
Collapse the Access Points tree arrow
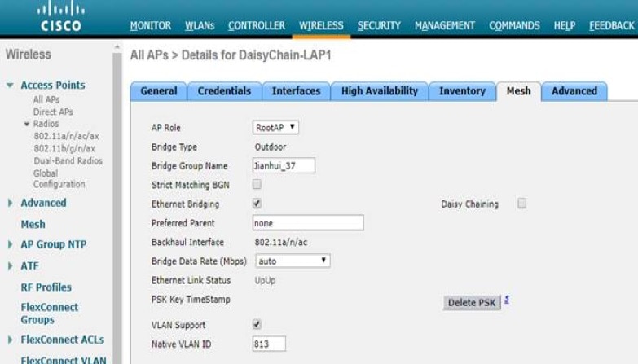coord(10,86)
